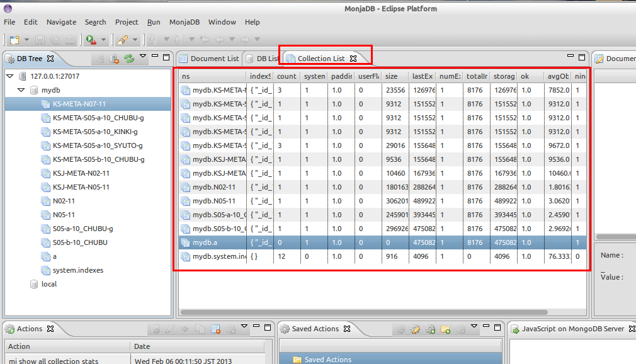The image size is (636, 364).
Task: Open the New wizard dropdown arrow
Action: pyautogui.click(x=27, y=40)
